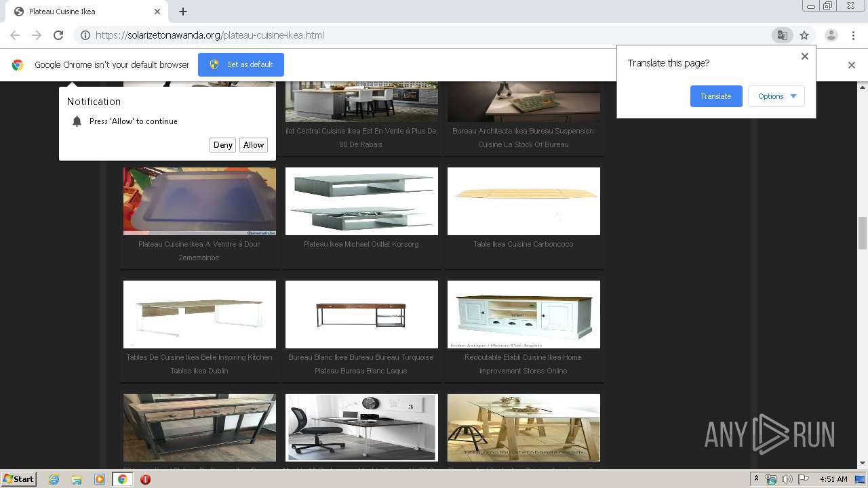
Task: Click the notification bell icon
Action: coord(77,121)
